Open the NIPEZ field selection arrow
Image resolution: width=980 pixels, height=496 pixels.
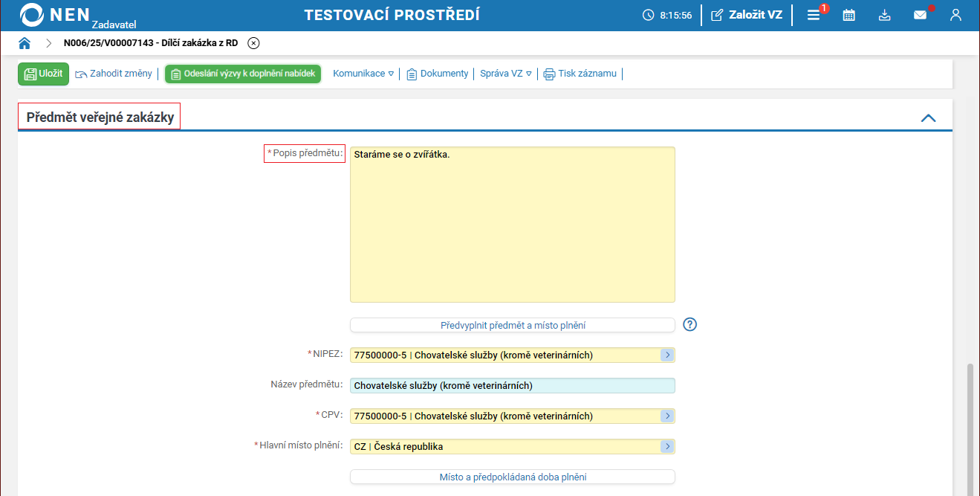667,355
